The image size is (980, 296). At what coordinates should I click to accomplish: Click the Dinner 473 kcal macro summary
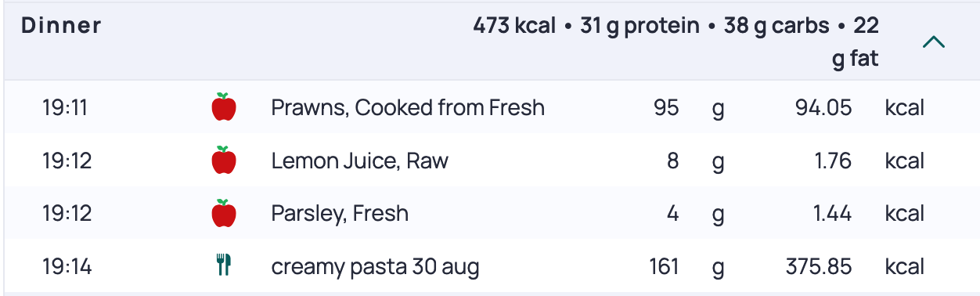click(676, 42)
